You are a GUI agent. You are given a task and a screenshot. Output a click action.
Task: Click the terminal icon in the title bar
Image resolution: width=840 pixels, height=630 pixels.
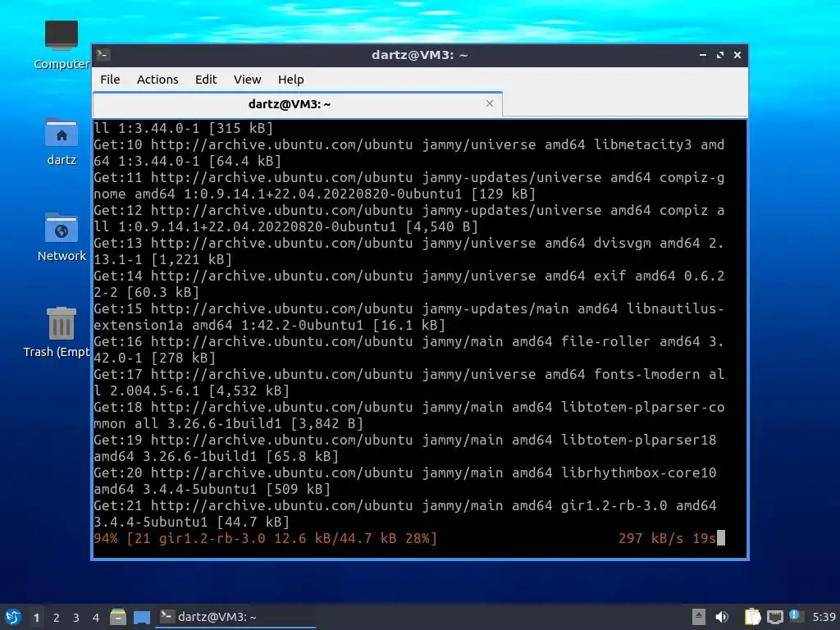[x=103, y=55]
